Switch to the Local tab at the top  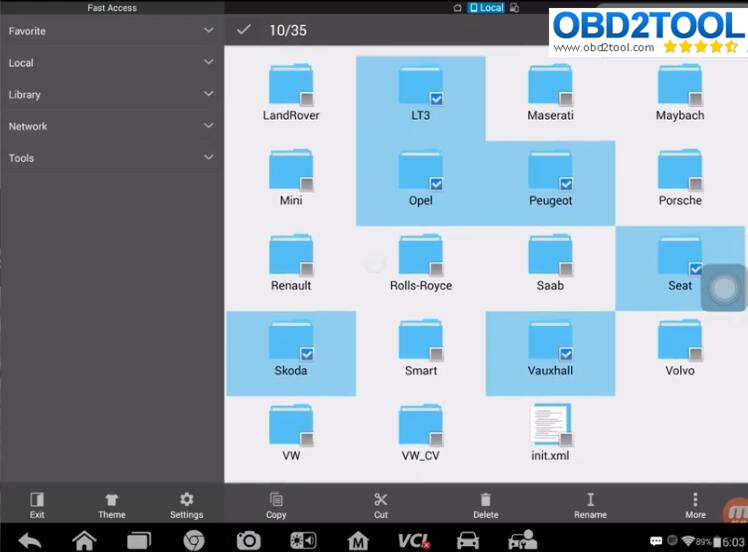tap(486, 8)
